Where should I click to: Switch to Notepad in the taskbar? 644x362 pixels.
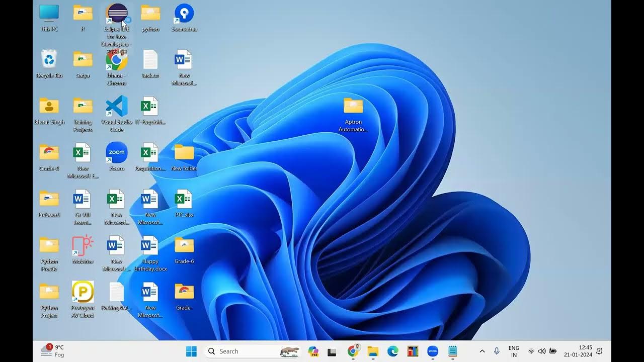tap(453, 351)
